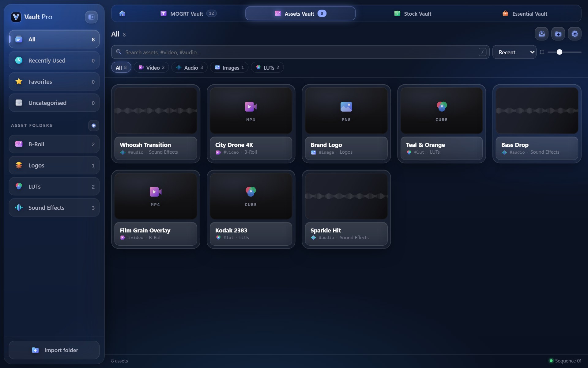The width and height of the screenshot is (588, 368).
Task: Add an asset folder with the plus icon
Action: (94, 125)
